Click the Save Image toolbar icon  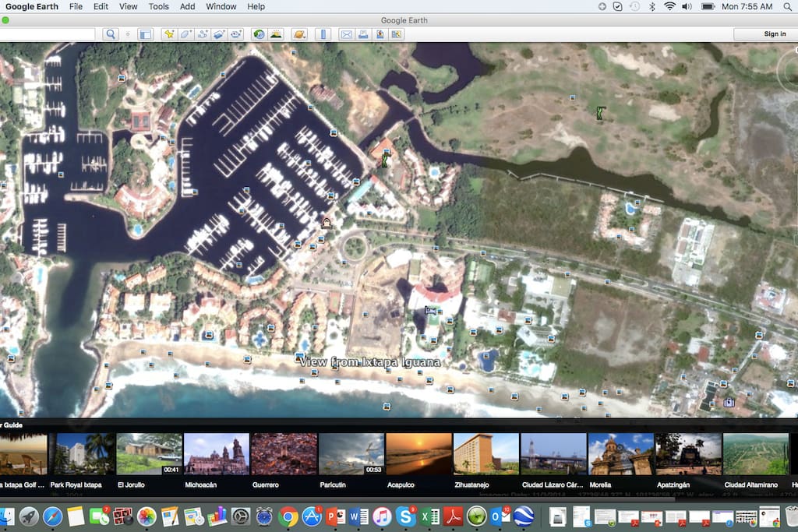coord(380,34)
